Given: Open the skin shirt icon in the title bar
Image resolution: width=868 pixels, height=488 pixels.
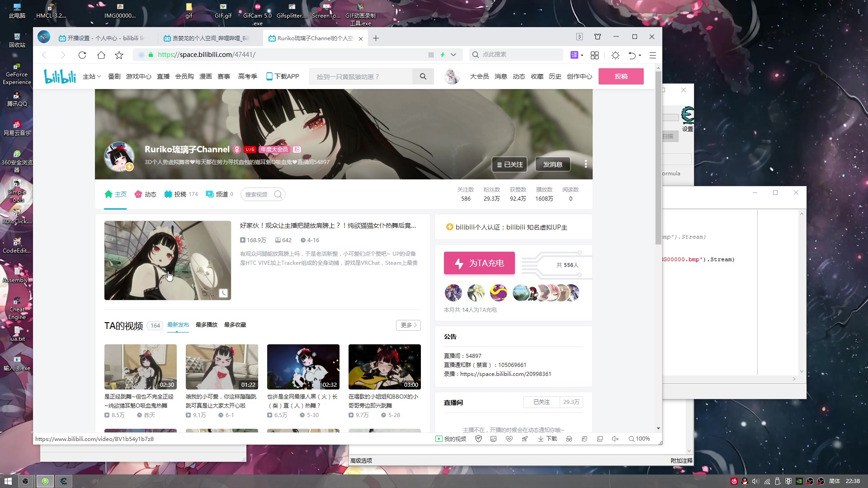Looking at the screenshot, I should click(x=598, y=37).
